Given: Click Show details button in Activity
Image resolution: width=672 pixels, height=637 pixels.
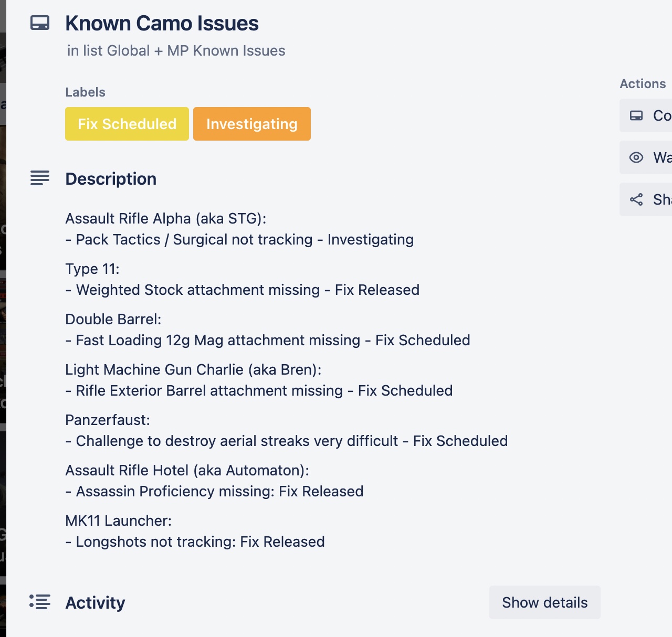Looking at the screenshot, I should coord(545,602).
